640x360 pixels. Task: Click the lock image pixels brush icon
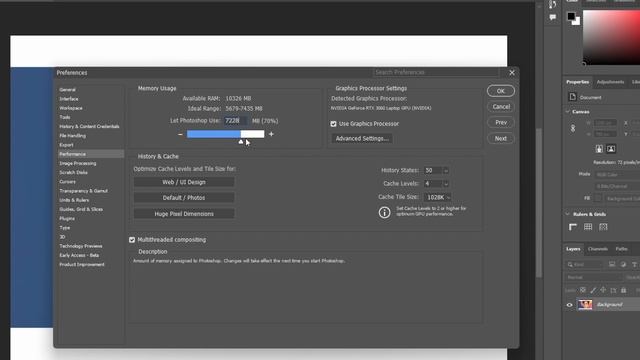[593, 290]
